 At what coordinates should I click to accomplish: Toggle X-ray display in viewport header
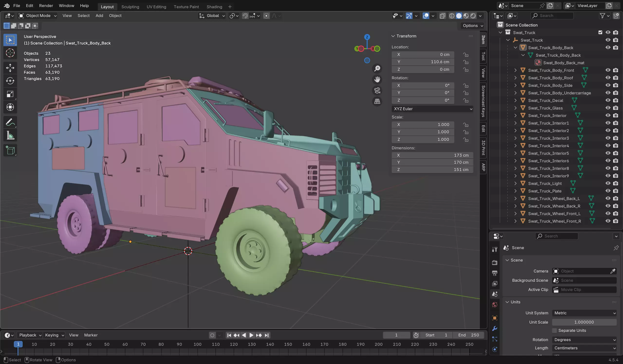[442, 16]
